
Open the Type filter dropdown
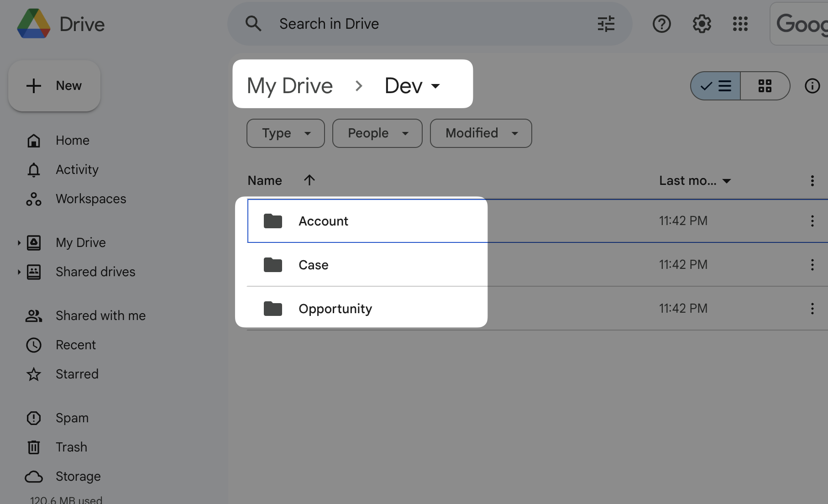click(x=285, y=133)
